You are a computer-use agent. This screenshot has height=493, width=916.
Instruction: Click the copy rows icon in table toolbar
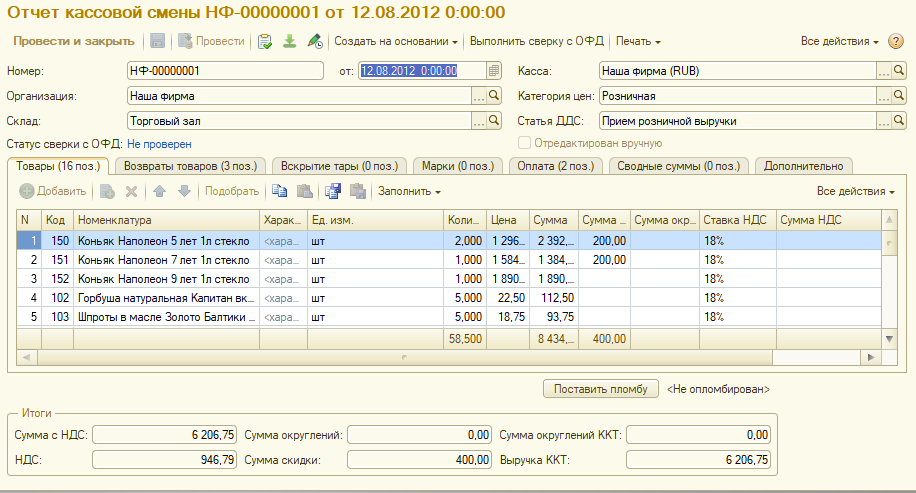point(281,191)
